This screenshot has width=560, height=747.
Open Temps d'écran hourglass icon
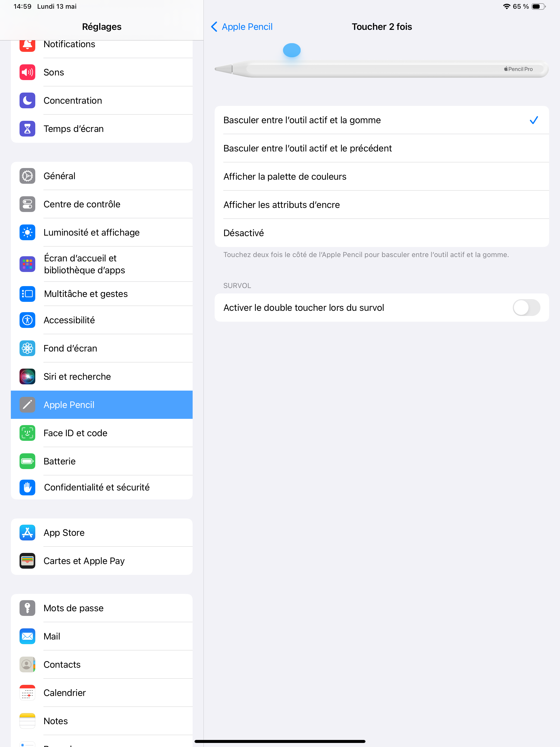pos(27,129)
